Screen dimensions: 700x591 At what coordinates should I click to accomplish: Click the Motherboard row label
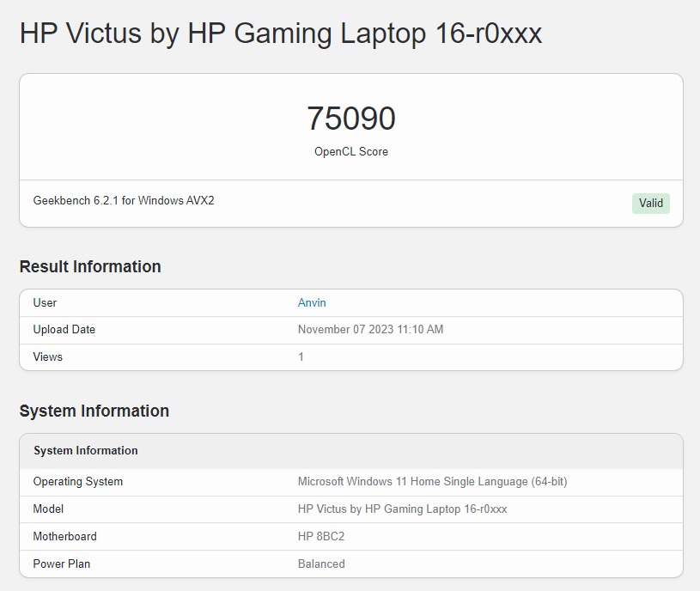[x=65, y=537]
